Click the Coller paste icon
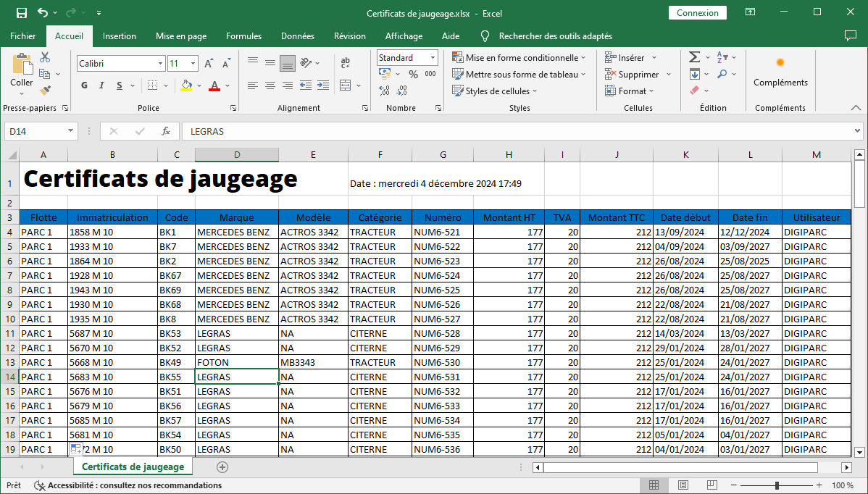The width and height of the screenshot is (868, 494). pyautogui.click(x=22, y=64)
